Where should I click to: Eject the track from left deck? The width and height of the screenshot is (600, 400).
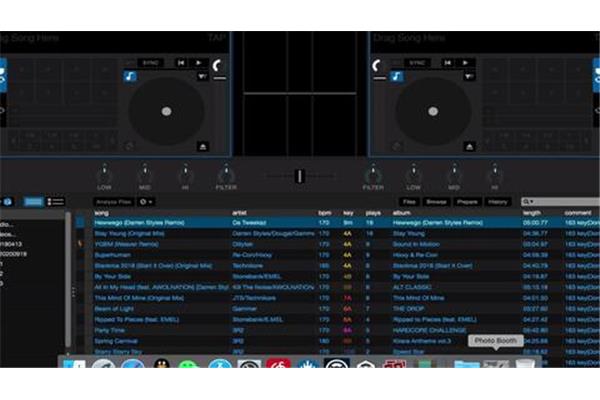[x=202, y=147]
